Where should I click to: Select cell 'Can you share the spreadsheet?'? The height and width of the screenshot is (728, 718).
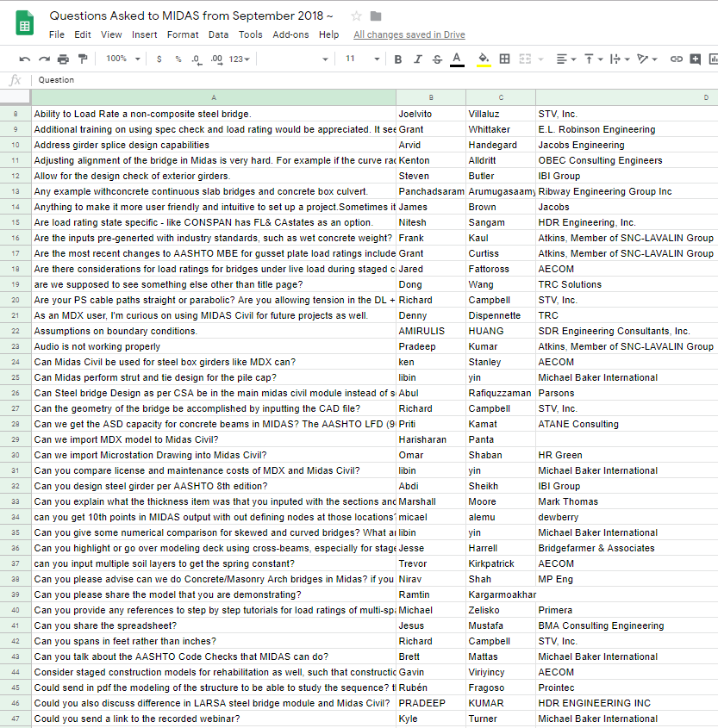(x=214, y=625)
